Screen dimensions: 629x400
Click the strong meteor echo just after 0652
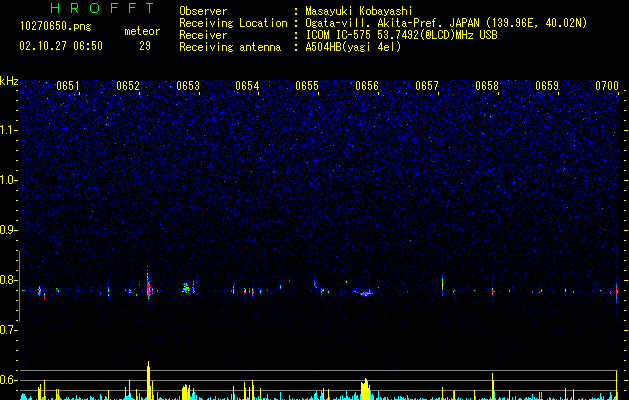point(149,287)
